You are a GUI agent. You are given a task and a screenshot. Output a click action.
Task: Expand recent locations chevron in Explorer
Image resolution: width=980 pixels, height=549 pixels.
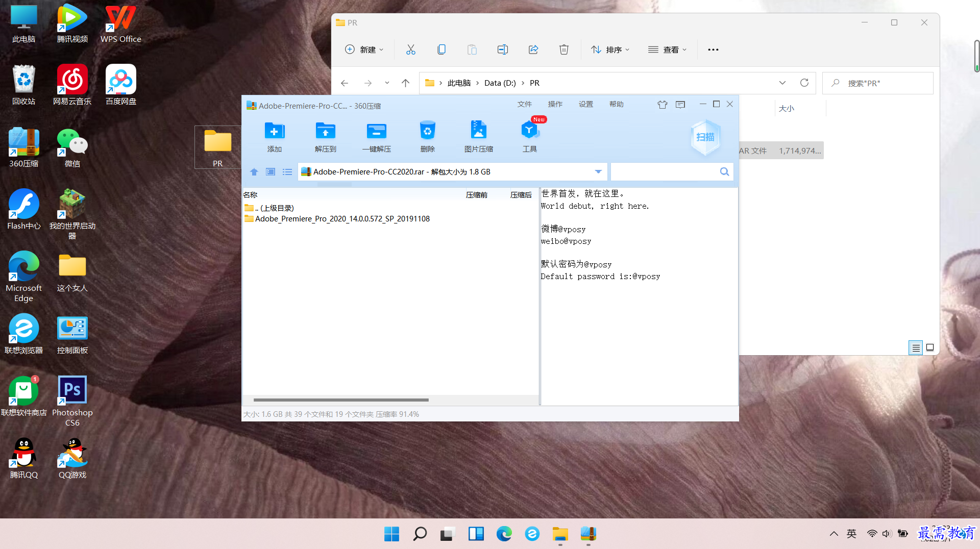[387, 83]
